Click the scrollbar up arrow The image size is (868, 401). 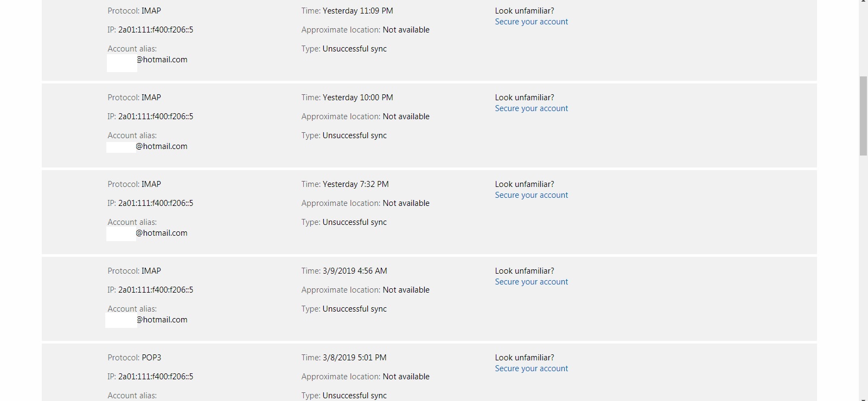point(863,2)
